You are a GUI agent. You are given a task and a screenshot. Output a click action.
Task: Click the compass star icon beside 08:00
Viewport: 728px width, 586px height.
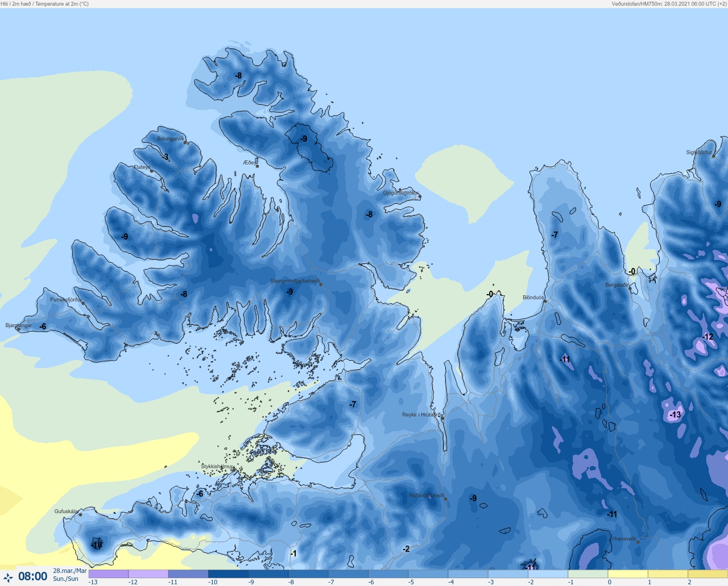[8, 577]
